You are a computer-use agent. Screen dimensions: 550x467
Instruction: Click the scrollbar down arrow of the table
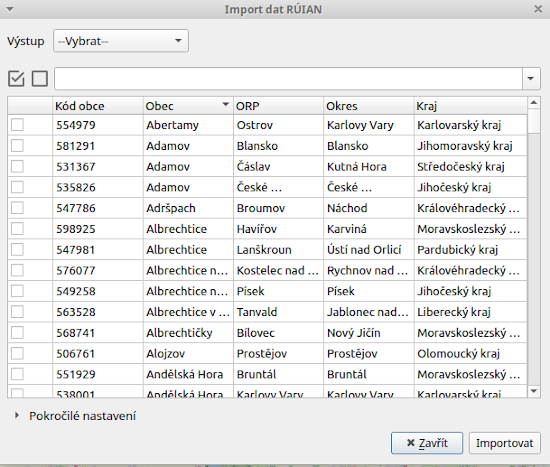tap(534, 391)
